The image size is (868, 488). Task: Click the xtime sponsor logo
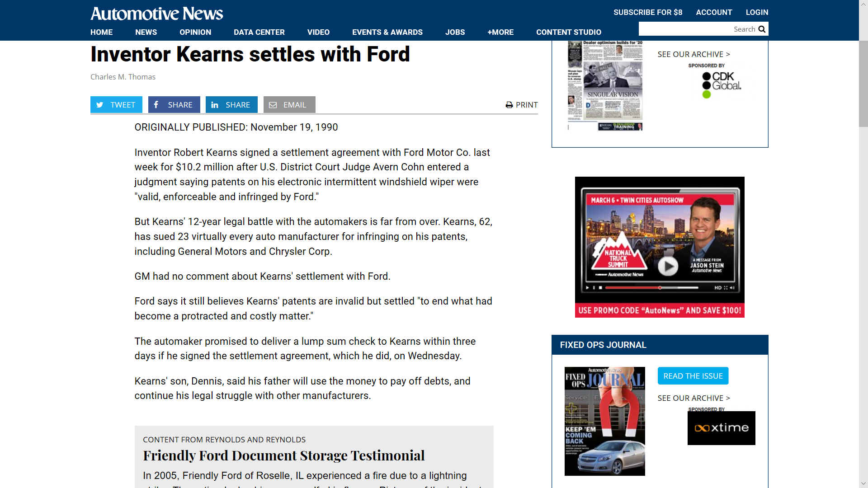[x=721, y=428]
